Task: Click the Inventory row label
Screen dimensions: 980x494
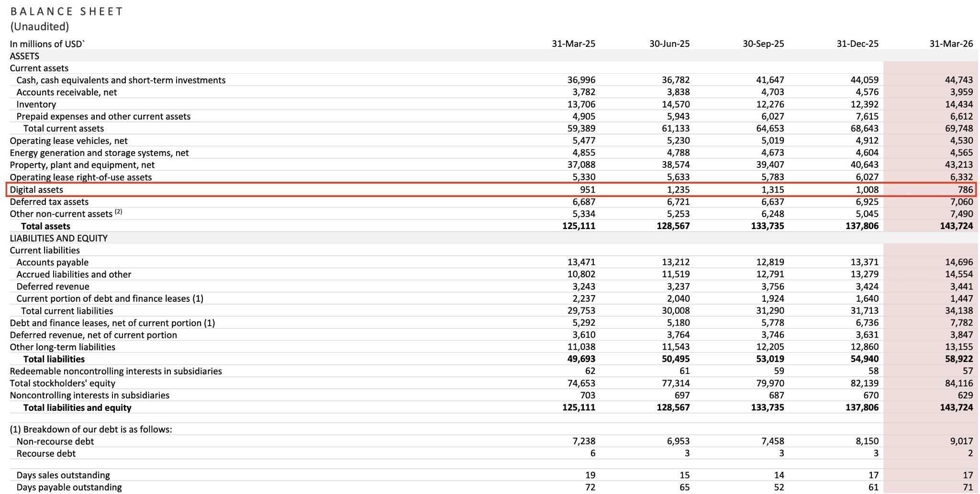Action: [x=36, y=105]
